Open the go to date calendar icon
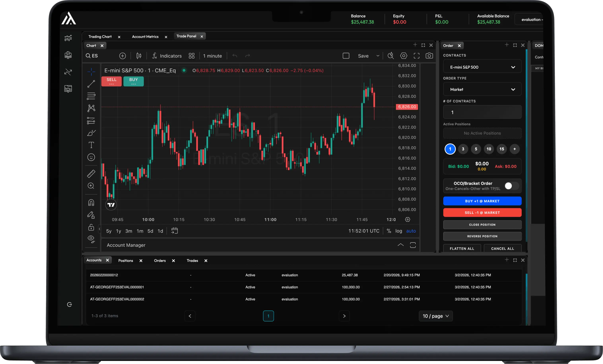This screenshot has width=603, height=364. pyautogui.click(x=175, y=231)
